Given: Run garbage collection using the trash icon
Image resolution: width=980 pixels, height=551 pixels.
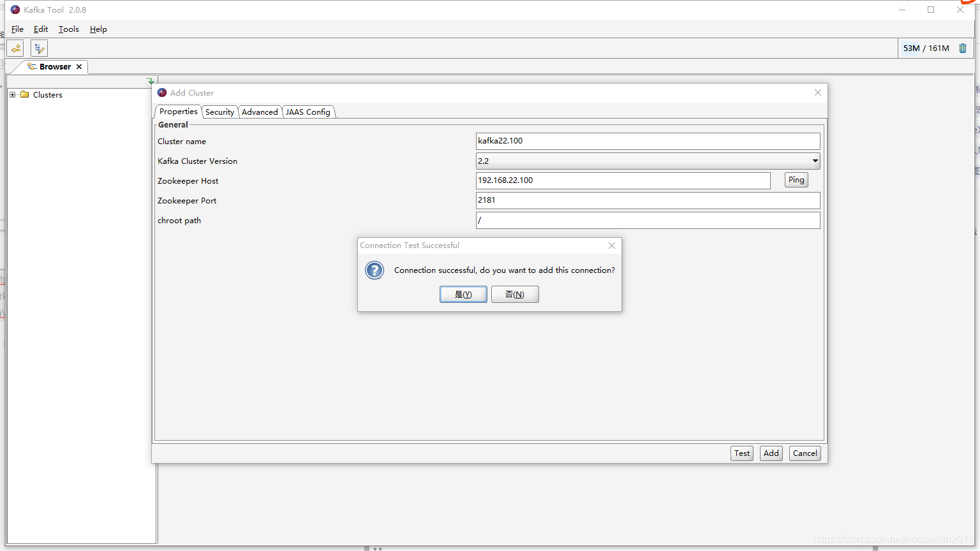Looking at the screenshot, I should click(x=963, y=48).
